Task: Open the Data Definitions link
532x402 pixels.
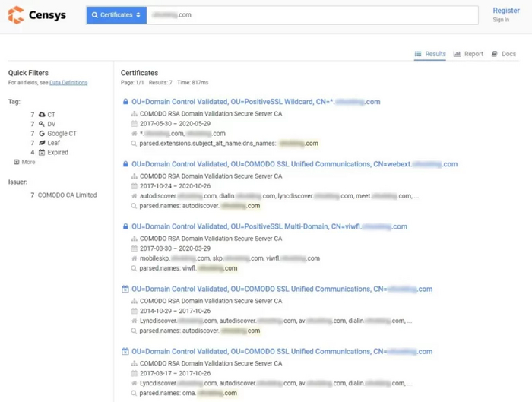Action: (68, 82)
